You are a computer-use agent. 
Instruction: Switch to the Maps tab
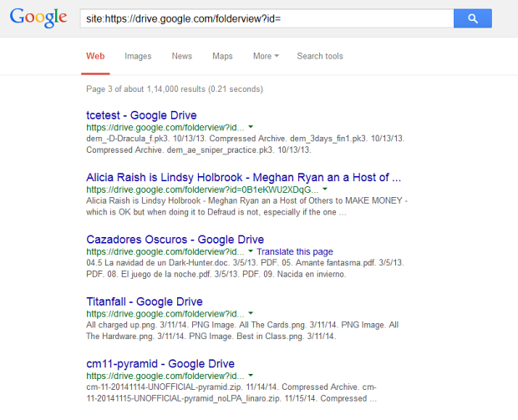point(222,56)
